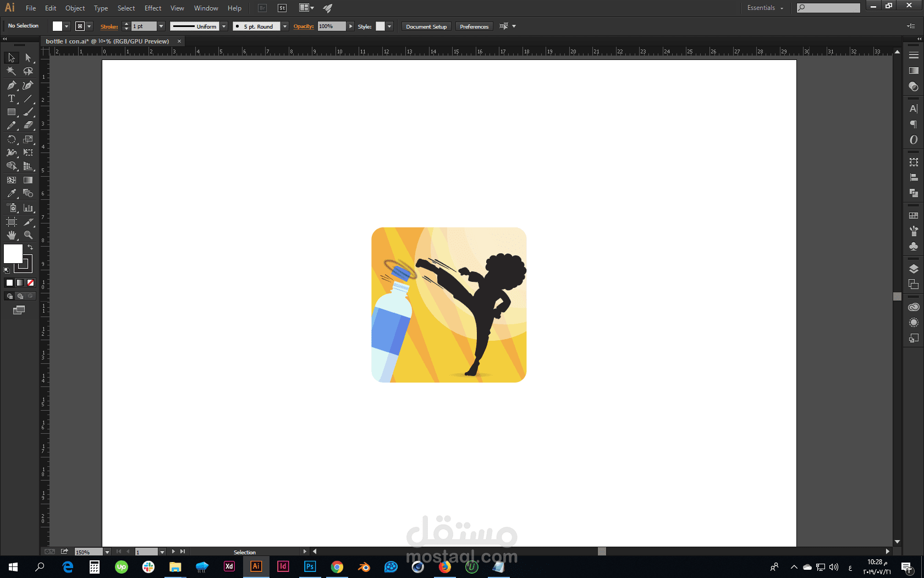Pick the Perspective Grid tool
The image size is (924, 578).
click(28, 166)
